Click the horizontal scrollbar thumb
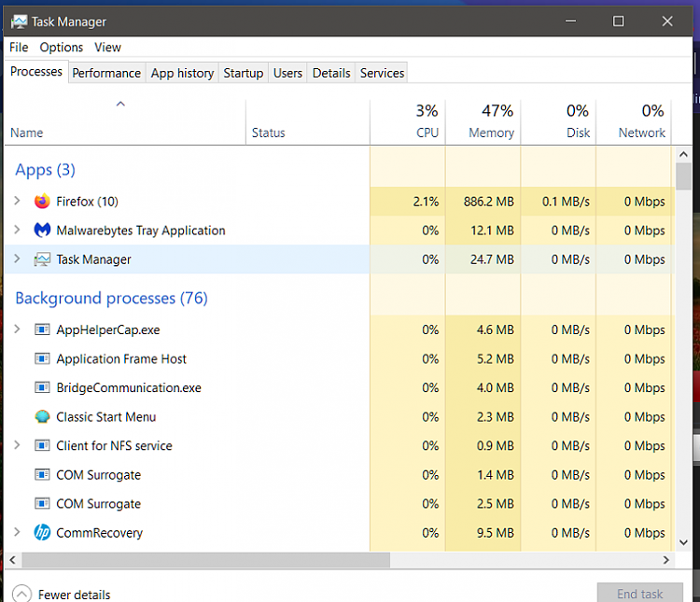 pos(205,560)
